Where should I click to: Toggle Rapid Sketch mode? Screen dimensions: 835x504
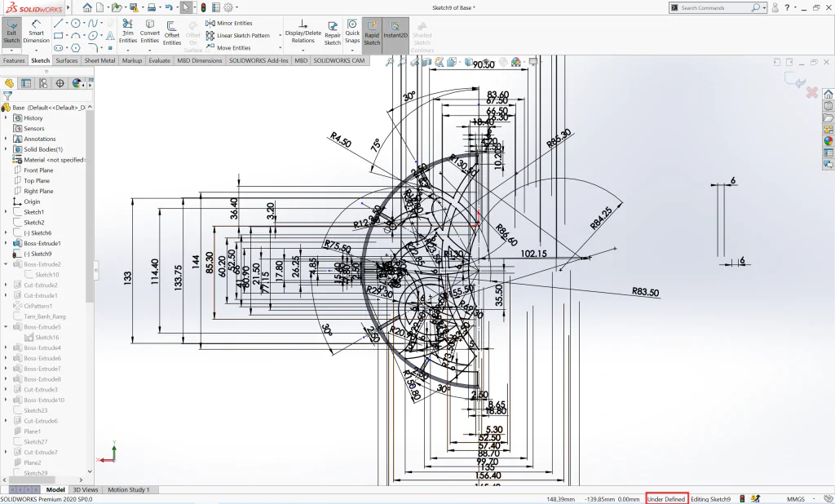(372, 33)
